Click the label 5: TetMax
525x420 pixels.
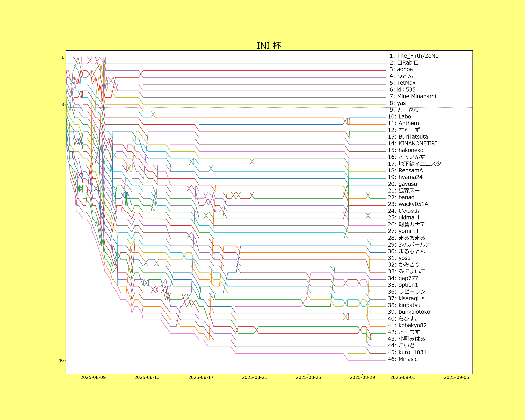pyautogui.click(x=402, y=83)
